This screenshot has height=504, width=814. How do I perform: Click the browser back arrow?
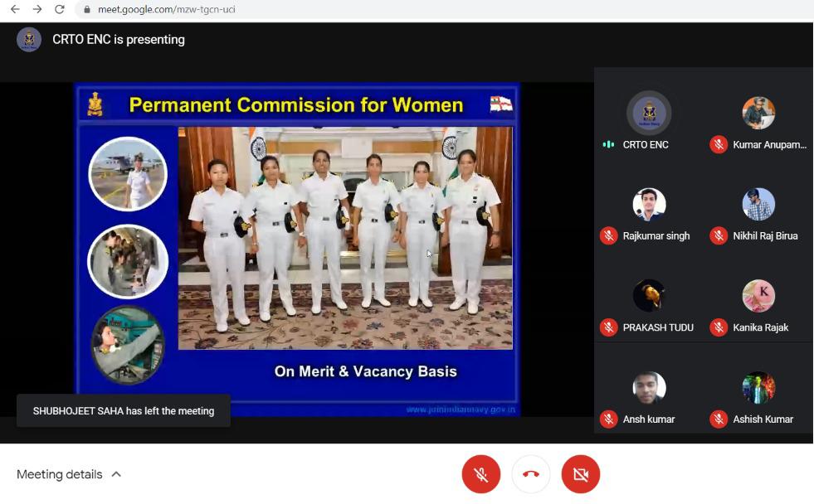[14, 9]
